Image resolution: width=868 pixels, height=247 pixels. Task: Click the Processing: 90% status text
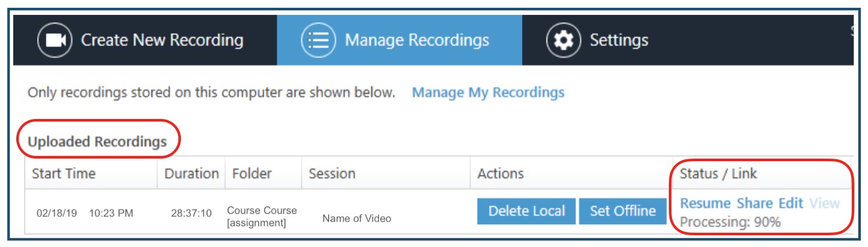coord(730,222)
